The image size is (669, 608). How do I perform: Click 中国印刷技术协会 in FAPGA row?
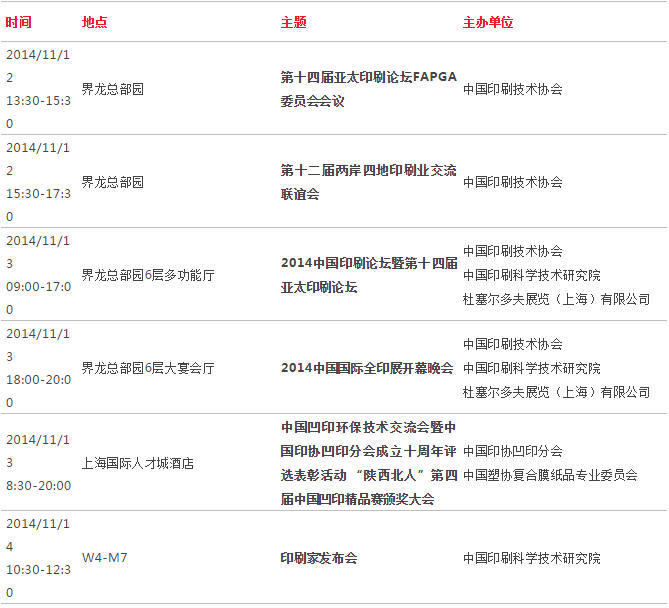coord(513,89)
